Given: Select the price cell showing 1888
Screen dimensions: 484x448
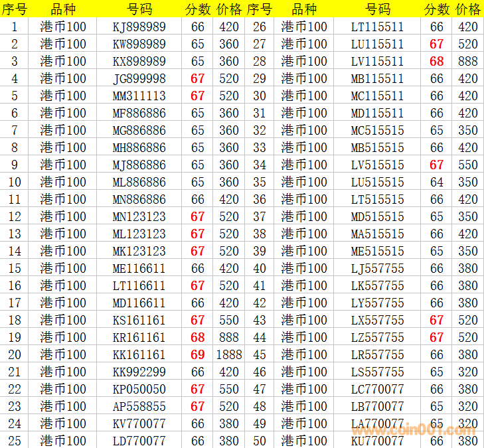Looking at the screenshot, I should coord(229,355).
